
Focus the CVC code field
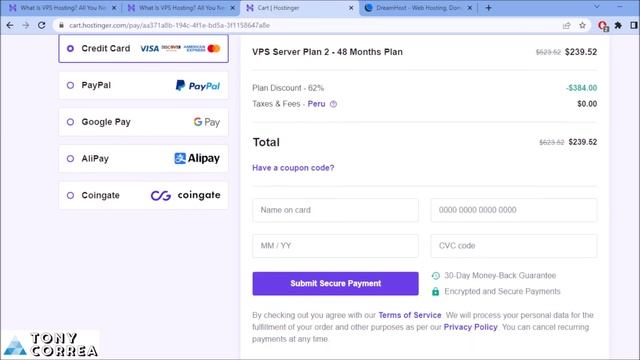pos(514,246)
